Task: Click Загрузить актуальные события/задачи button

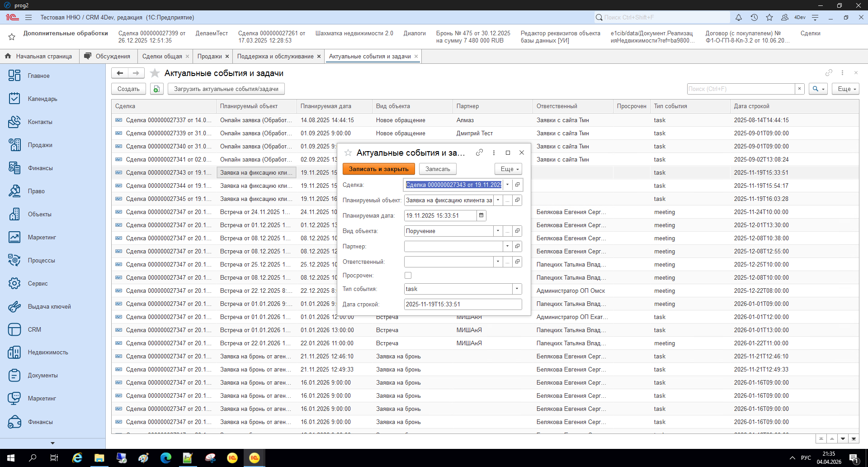Action: 226,89
